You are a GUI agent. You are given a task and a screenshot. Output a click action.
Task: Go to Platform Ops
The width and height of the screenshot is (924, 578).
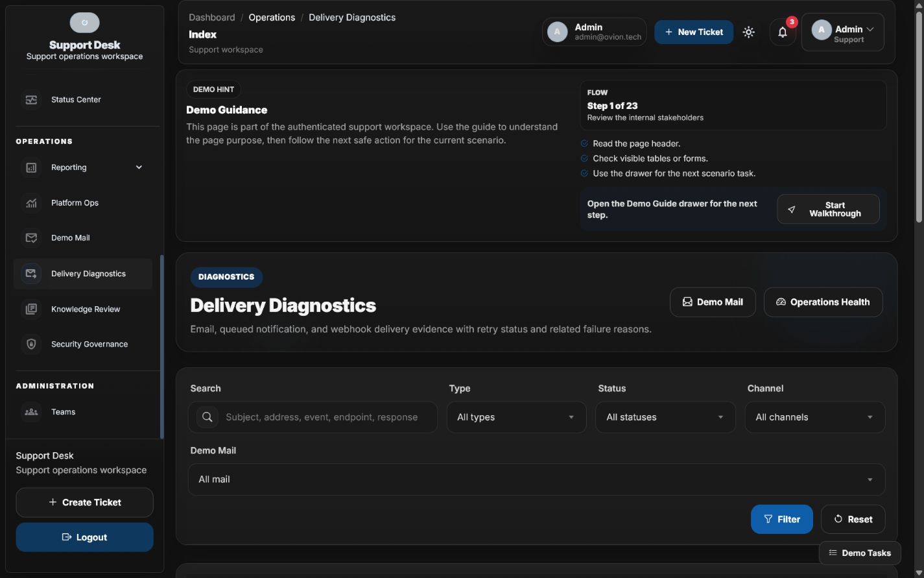click(83, 203)
